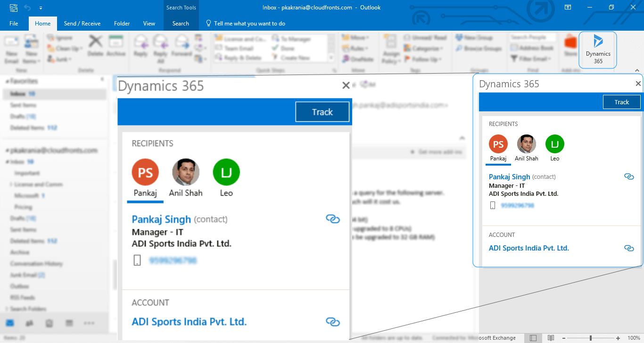Click link icon beside Pankaj Singh in right pane
The image size is (644, 343).
pyautogui.click(x=629, y=176)
